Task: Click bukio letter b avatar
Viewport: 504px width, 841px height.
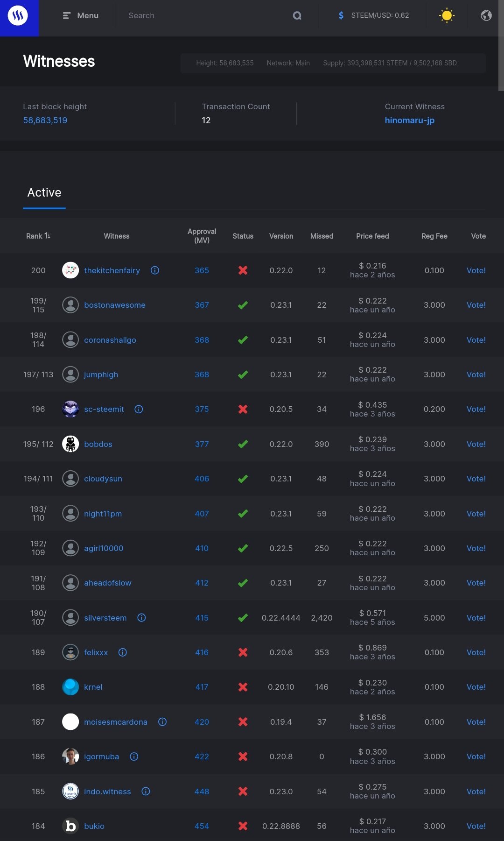Action: pos(70,826)
